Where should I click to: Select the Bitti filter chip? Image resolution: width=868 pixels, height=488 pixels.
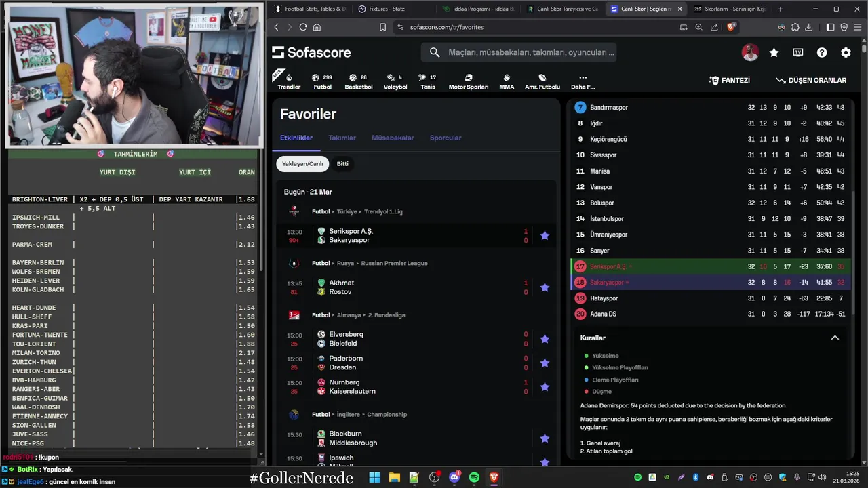coord(342,163)
